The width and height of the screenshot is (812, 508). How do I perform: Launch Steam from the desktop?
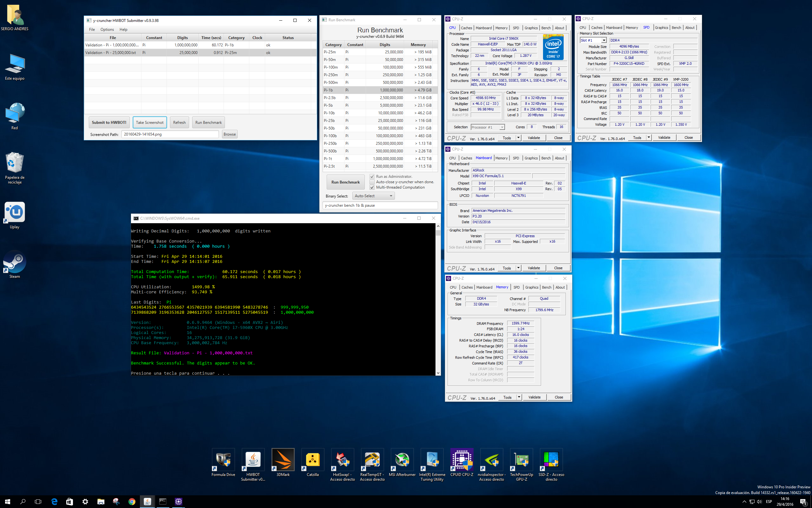tap(14, 265)
